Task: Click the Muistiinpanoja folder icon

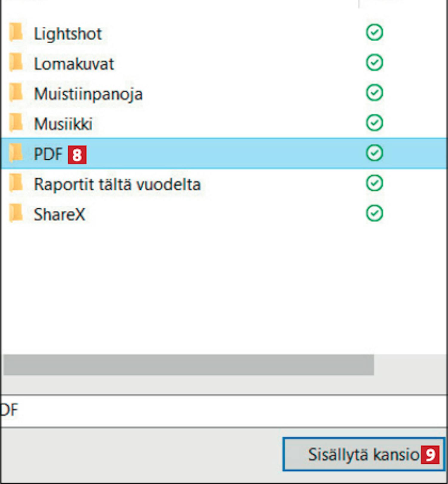Action: click(16, 93)
